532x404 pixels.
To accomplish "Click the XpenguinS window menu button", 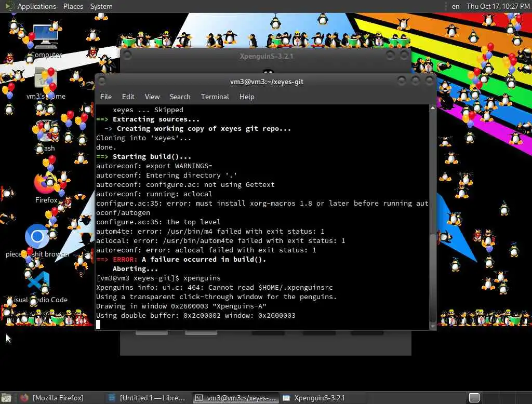I will (x=127, y=55).
